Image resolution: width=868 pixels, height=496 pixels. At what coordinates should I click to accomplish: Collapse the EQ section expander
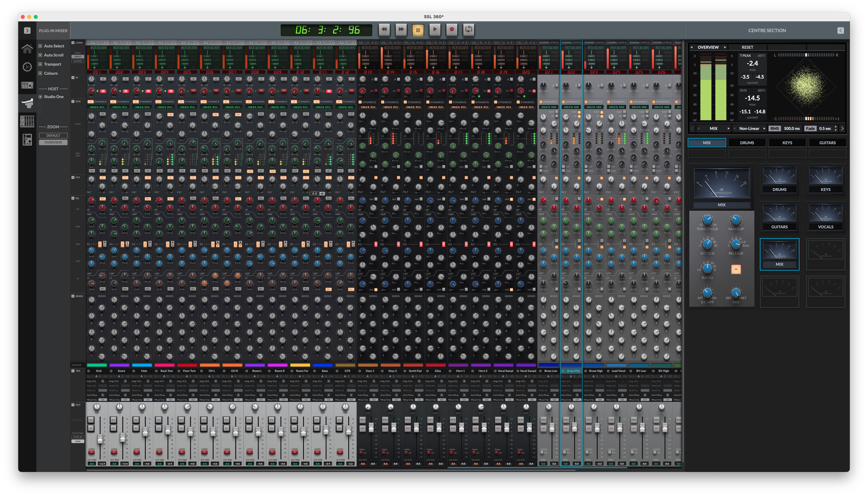coord(73,198)
